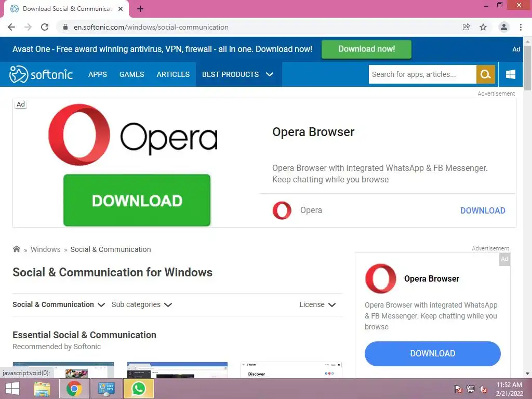This screenshot has height=399, width=532.
Task: Open File Explorer from the taskbar
Action: pos(42,389)
